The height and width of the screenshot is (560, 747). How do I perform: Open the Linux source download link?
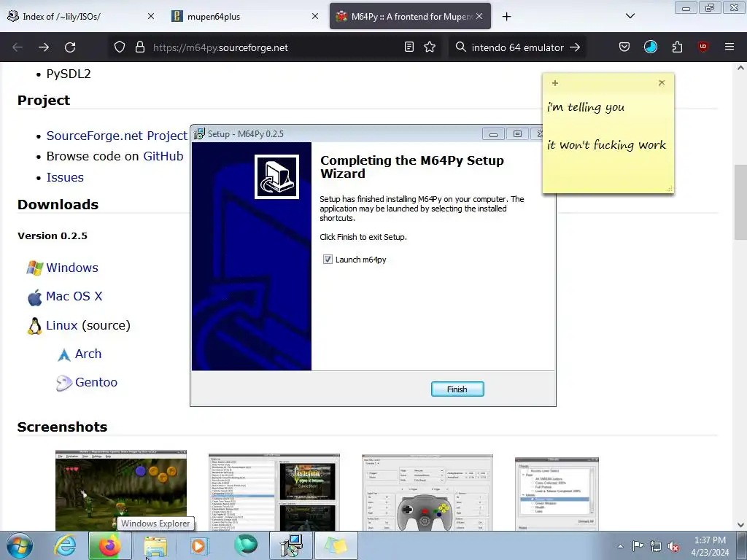pos(61,325)
